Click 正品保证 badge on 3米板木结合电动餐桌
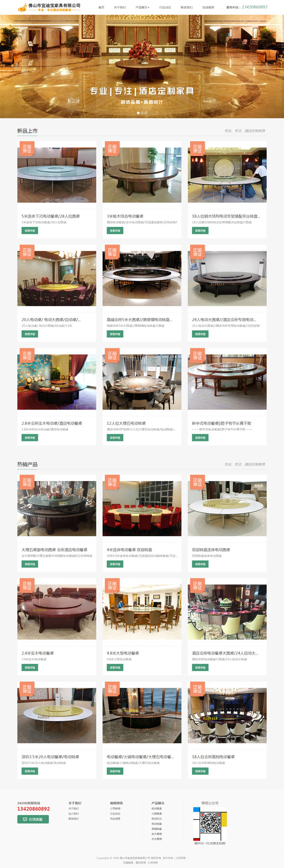 point(112,149)
